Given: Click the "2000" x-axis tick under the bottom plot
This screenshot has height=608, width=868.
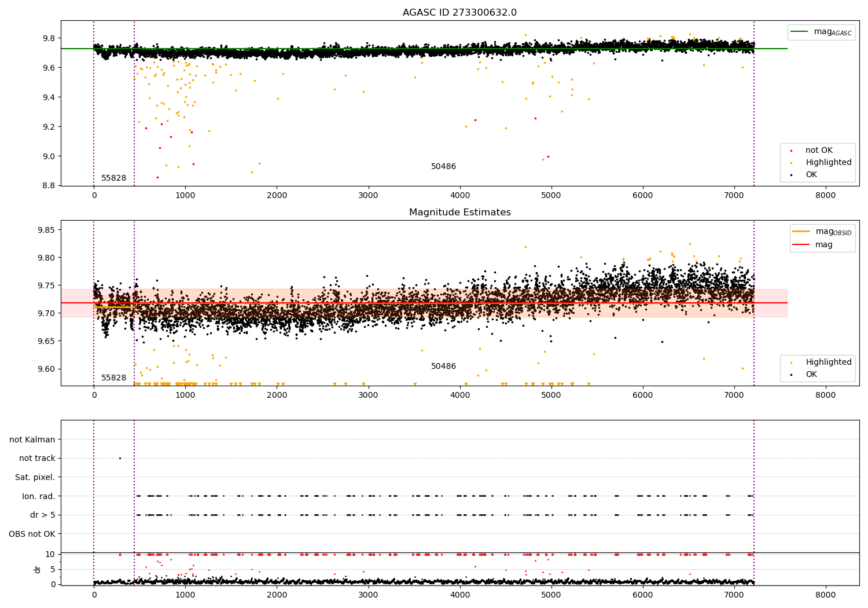Looking at the screenshot, I should [x=277, y=595].
